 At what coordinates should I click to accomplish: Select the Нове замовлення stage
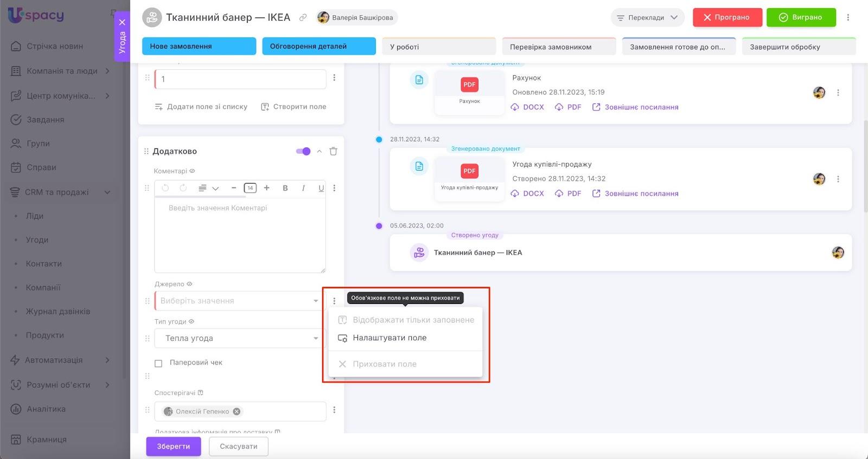[x=199, y=46]
